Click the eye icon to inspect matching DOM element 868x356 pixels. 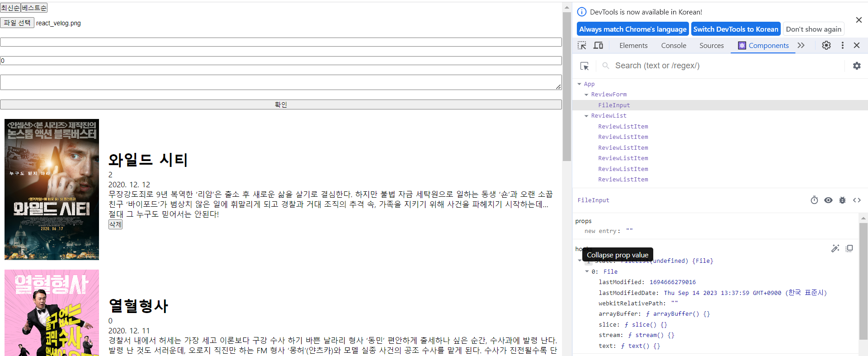click(828, 200)
